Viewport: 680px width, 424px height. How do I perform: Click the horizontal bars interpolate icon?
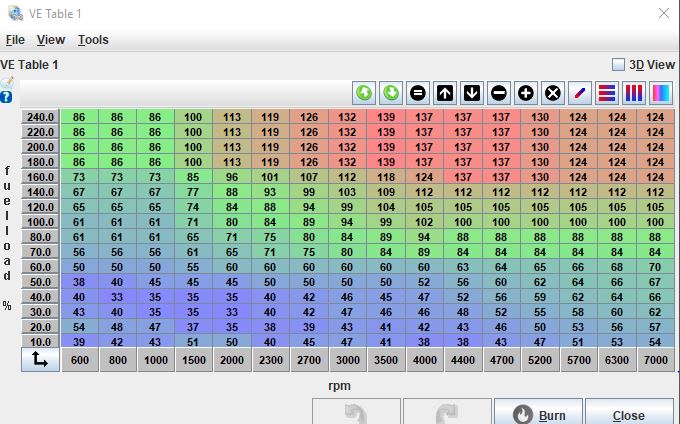pos(607,93)
